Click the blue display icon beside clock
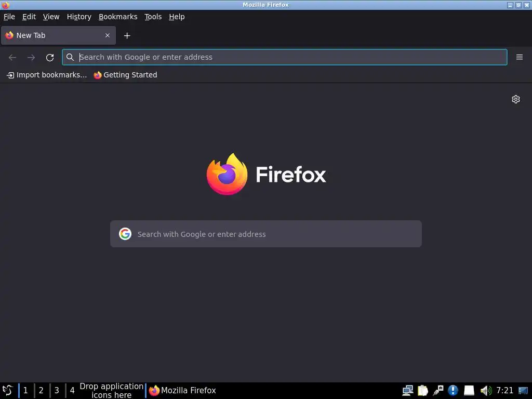The image size is (532, 399). [523, 391]
